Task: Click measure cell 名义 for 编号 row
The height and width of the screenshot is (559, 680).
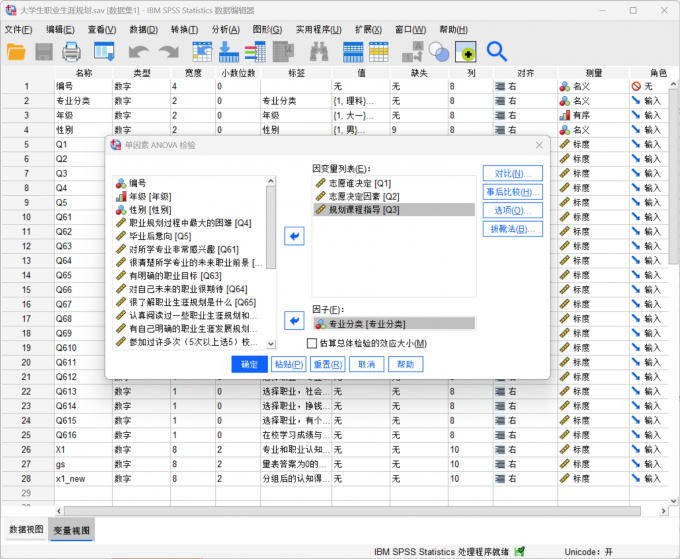Action: click(x=593, y=86)
